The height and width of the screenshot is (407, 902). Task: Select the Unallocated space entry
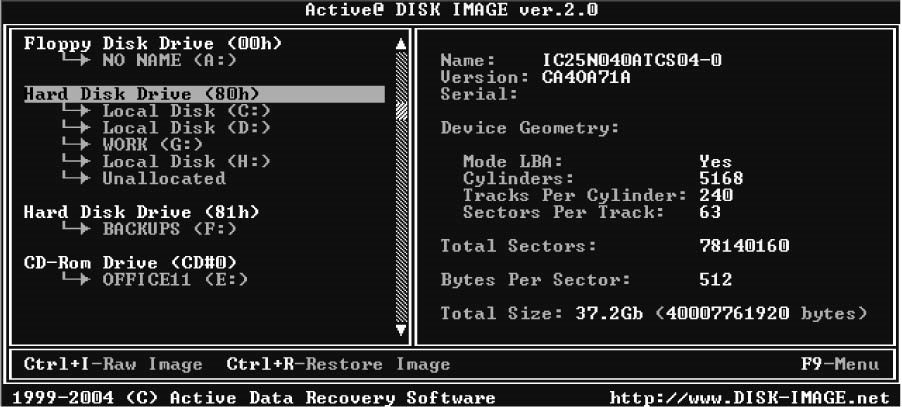tap(163, 178)
